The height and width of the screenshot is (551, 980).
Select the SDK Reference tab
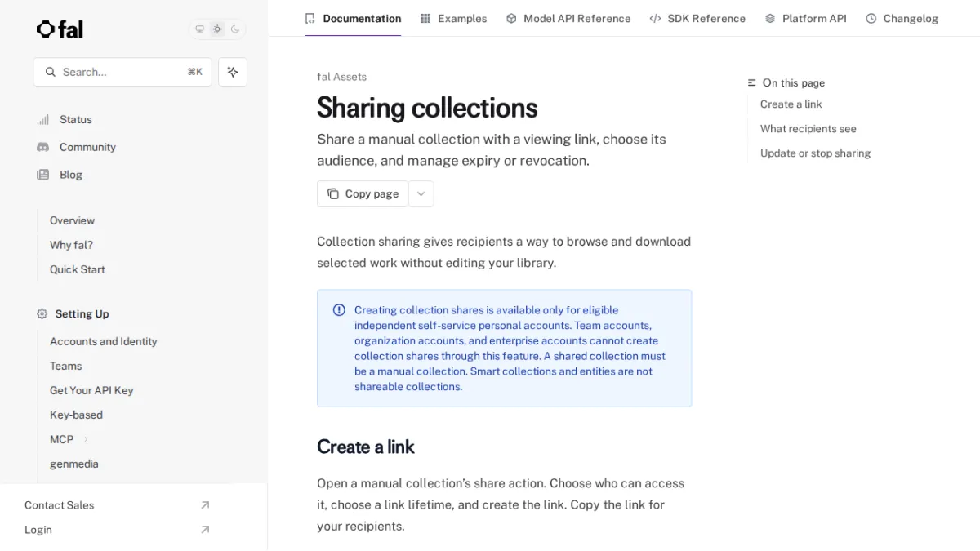pos(697,18)
